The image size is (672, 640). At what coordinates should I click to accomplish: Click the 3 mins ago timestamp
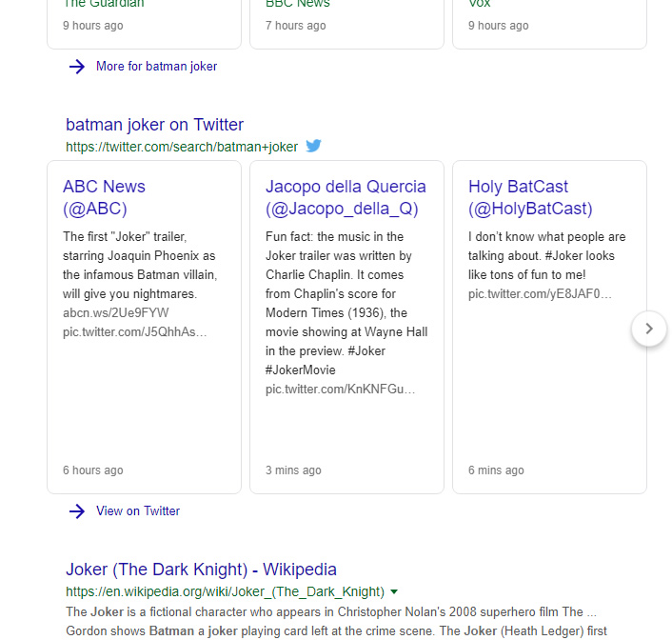(293, 470)
